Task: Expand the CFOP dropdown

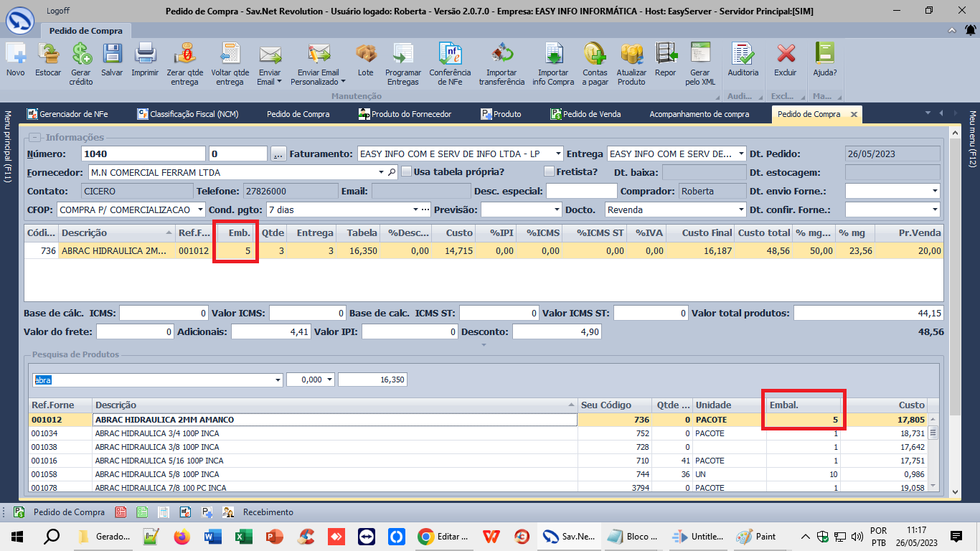Action: [200, 210]
